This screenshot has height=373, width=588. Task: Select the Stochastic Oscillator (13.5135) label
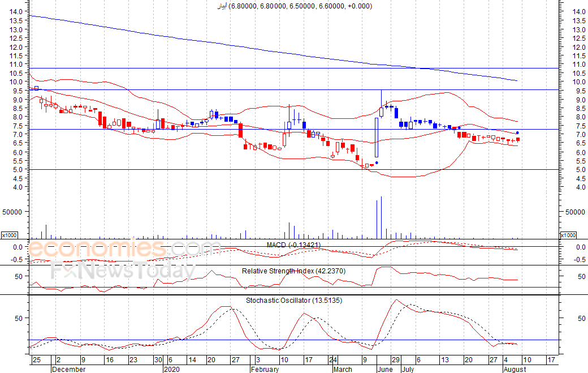tap(294, 301)
